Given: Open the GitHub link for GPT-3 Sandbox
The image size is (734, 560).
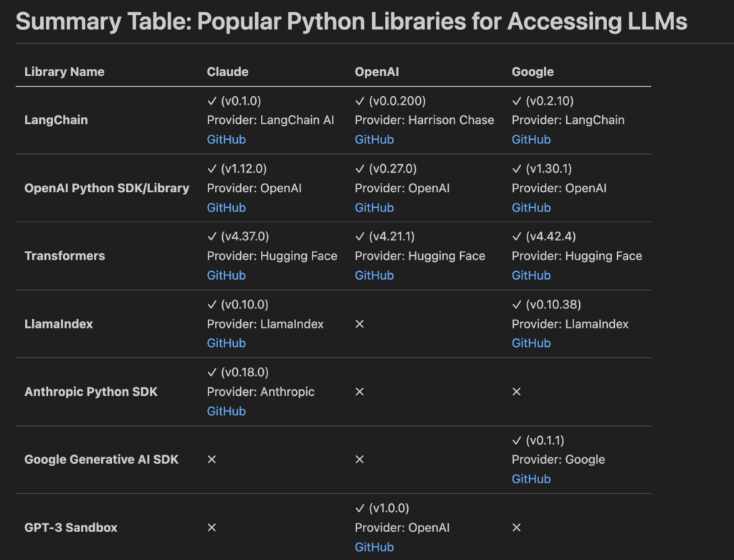Looking at the screenshot, I should [x=374, y=547].
